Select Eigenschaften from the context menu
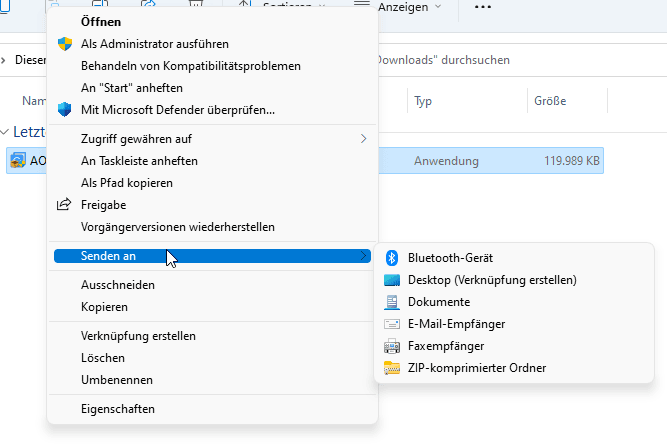This screenshot has width=667, height=446. pyautogui.click(x=118, y=408)
